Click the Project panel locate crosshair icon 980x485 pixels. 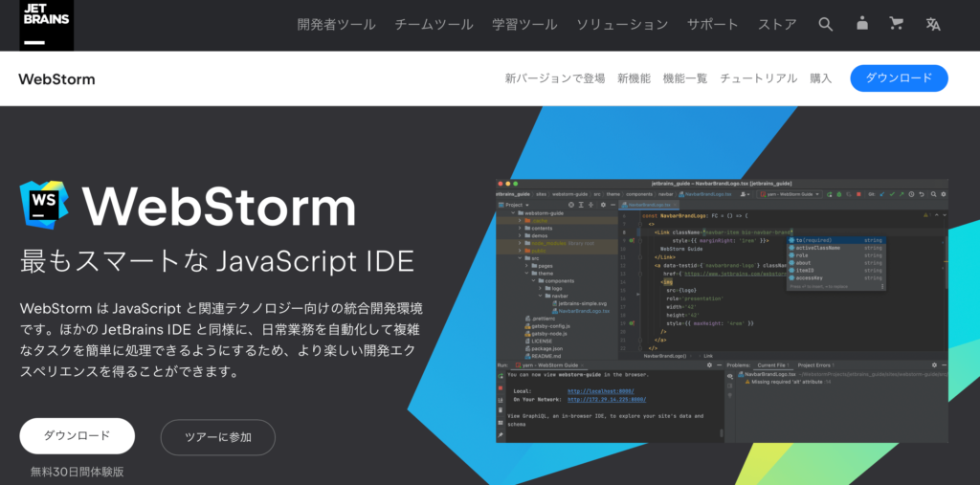click(x=571, y=205)
